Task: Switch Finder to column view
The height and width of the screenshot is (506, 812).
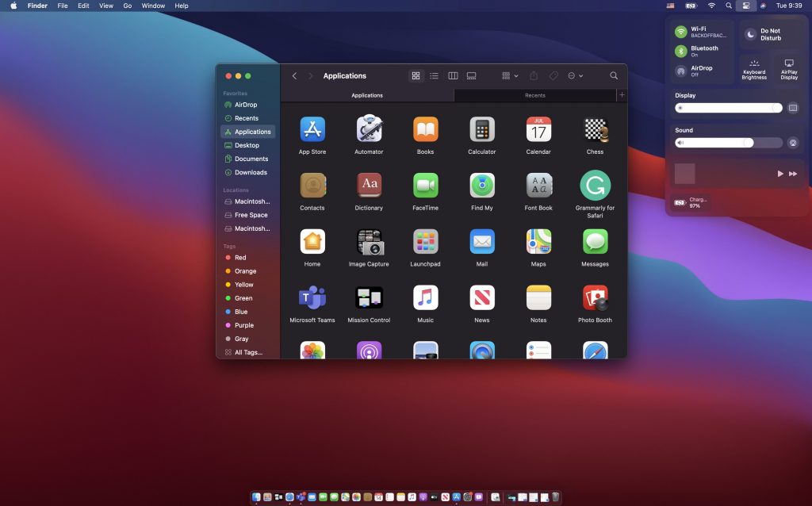Action: (453, 75)
